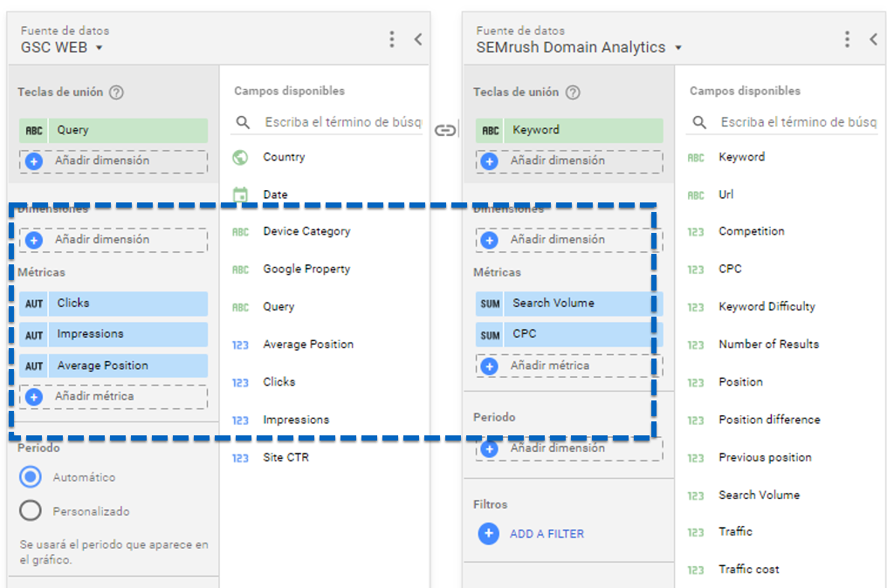
Task: Open SEMrush Domain Analytics data source dropdown
Action: pos(678,48)
